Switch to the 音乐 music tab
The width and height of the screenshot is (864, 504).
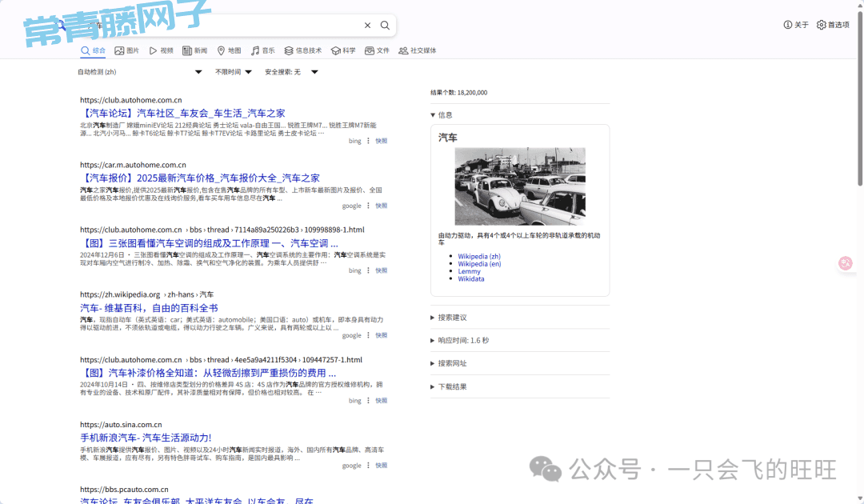tap(263, 50)
